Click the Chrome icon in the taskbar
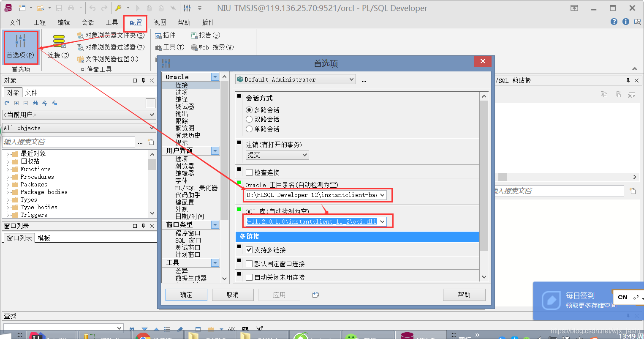The image size is (644, 339). (143, 336)
